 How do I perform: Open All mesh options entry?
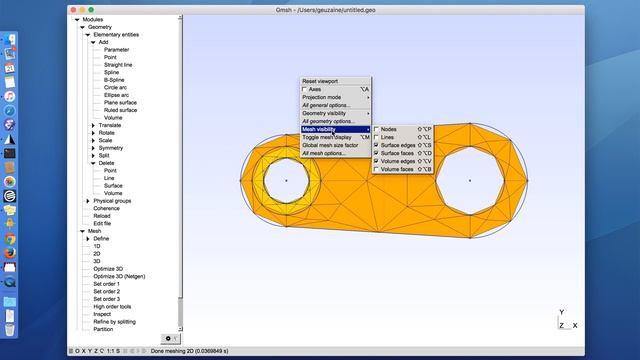pyautogui.click(x=336, y=153)
